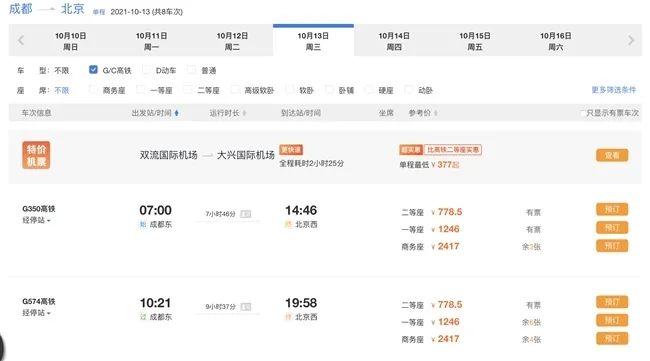Sort by 出发站/时间 arrow icon
The image size is (650, 361).
[177, 113]
